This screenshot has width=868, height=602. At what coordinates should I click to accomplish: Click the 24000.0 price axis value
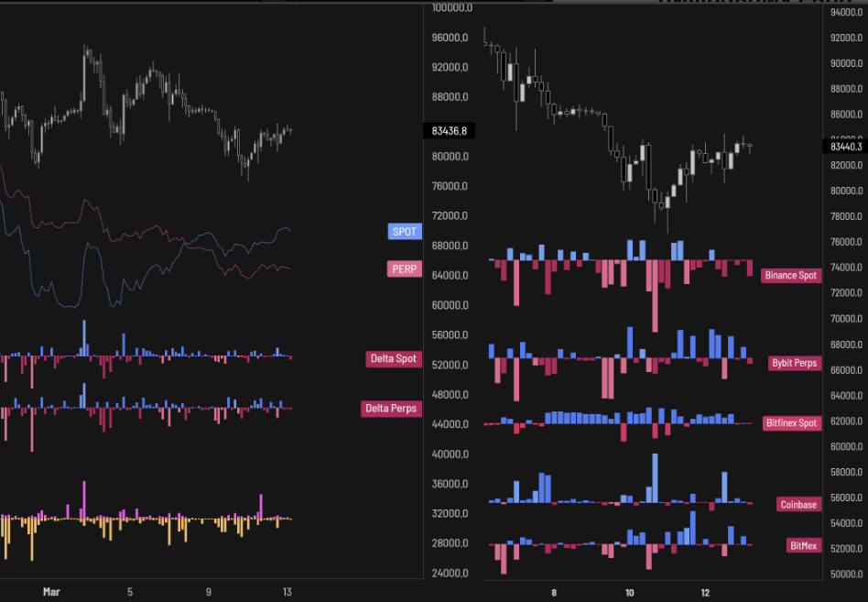tap(450, 574)
